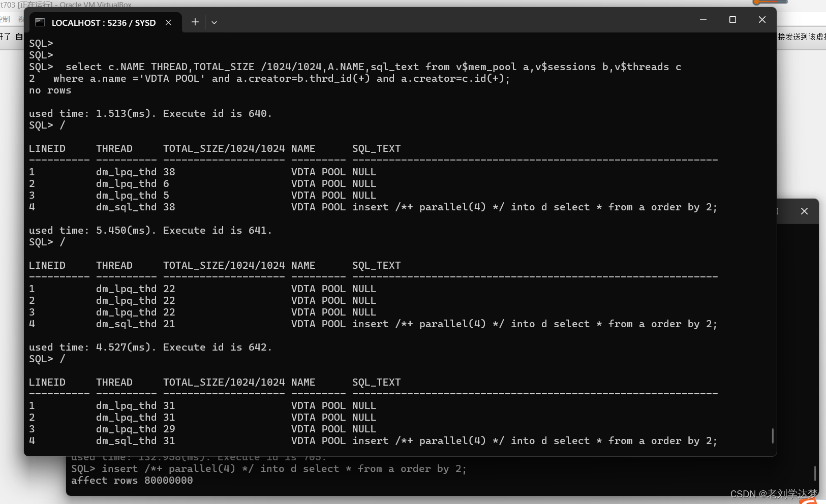Open VirtualBox's 控制 menu behind the terminal
Screen dimensions: 826x504
[5, 19]
